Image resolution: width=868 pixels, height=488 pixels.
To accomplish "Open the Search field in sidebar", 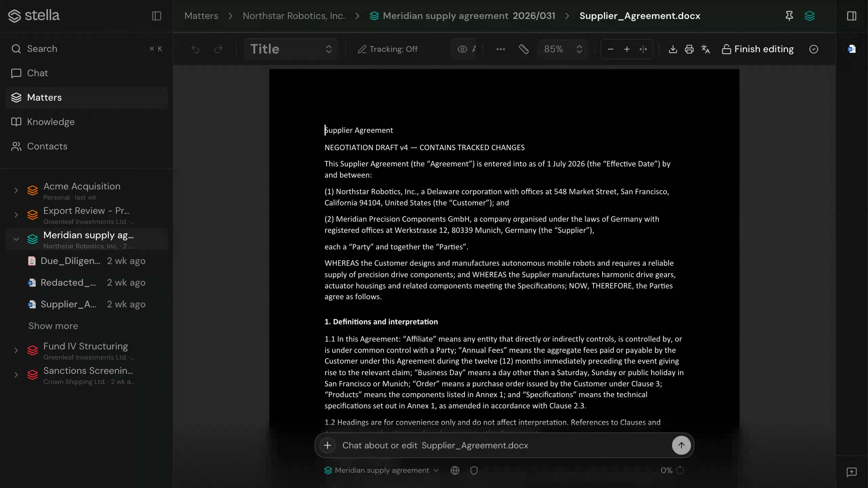I will [87, 49].
